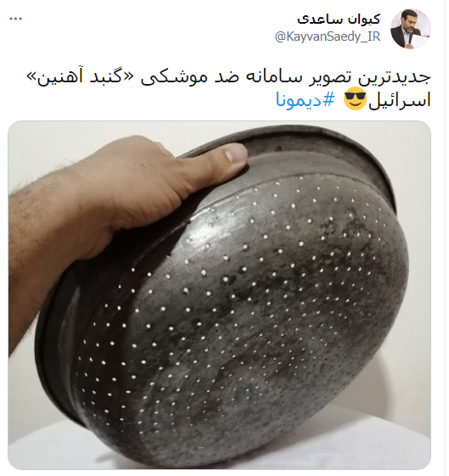Open display name کیوان ساعدی profile

[339, 20]
